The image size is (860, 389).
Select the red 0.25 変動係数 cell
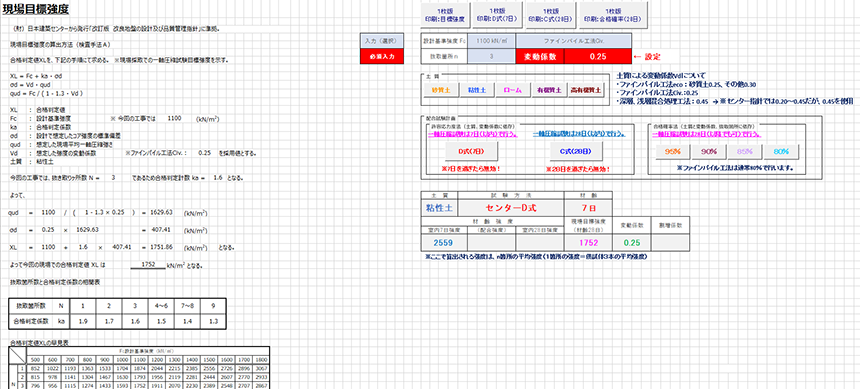598,56
